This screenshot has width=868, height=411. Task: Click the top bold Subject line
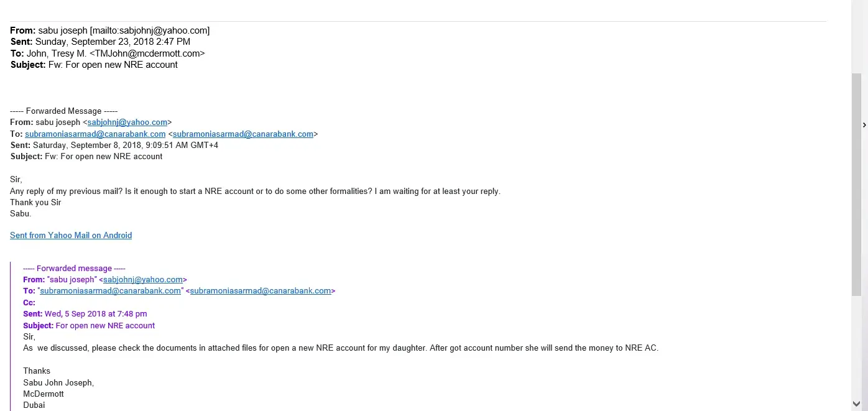(94, 65)
